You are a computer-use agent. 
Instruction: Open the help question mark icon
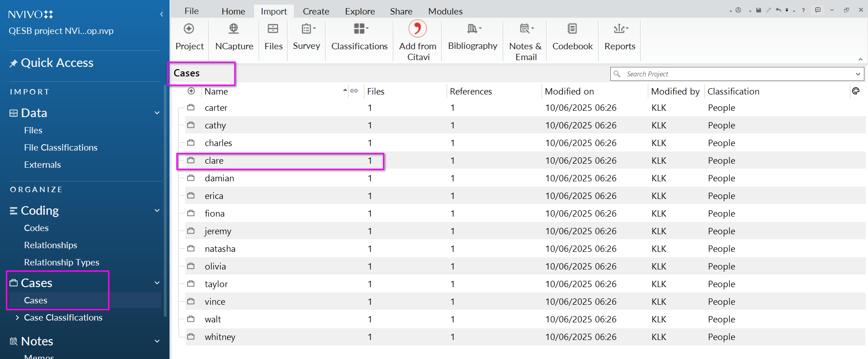pos(803,10)
